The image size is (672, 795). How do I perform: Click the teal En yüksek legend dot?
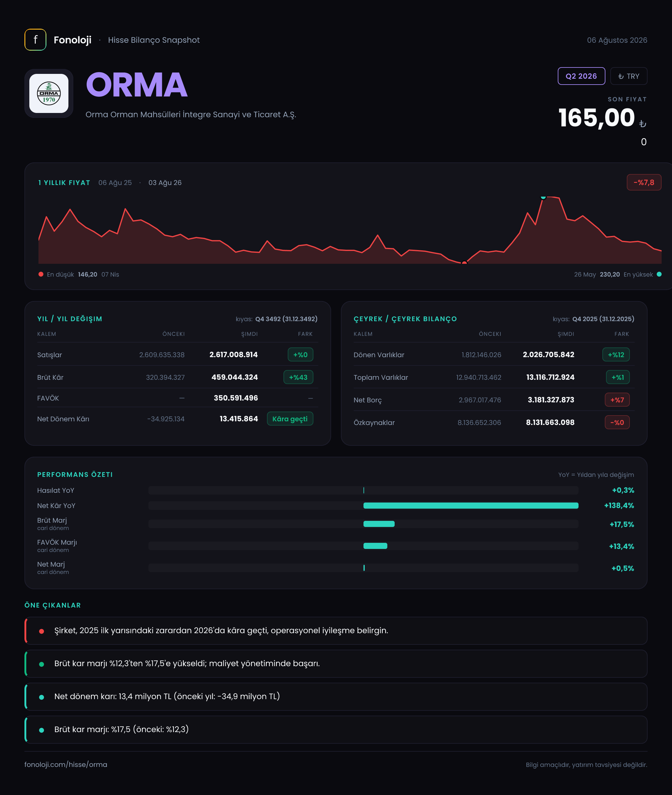click(659, 274)
